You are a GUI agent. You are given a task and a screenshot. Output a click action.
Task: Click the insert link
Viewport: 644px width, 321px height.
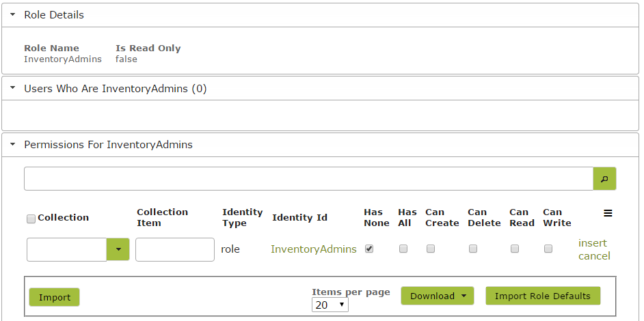(592, 243)
